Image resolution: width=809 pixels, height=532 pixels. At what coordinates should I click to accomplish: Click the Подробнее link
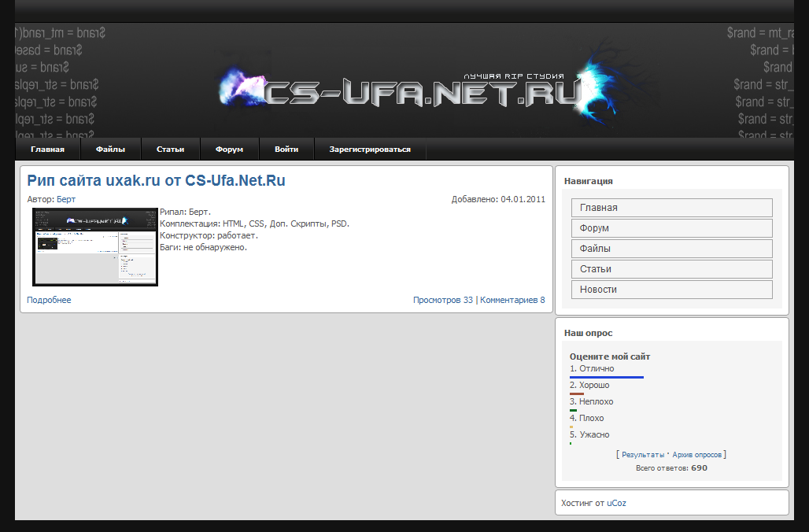(49, 300)
